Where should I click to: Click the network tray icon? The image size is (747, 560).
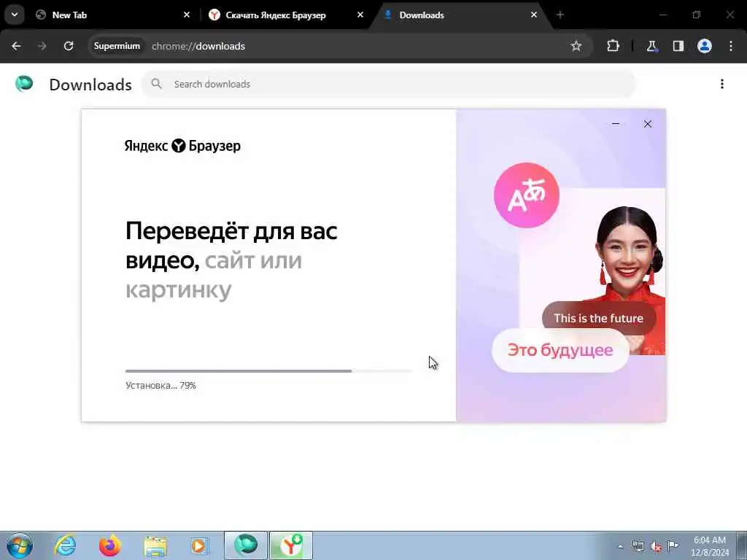point(638,546)
